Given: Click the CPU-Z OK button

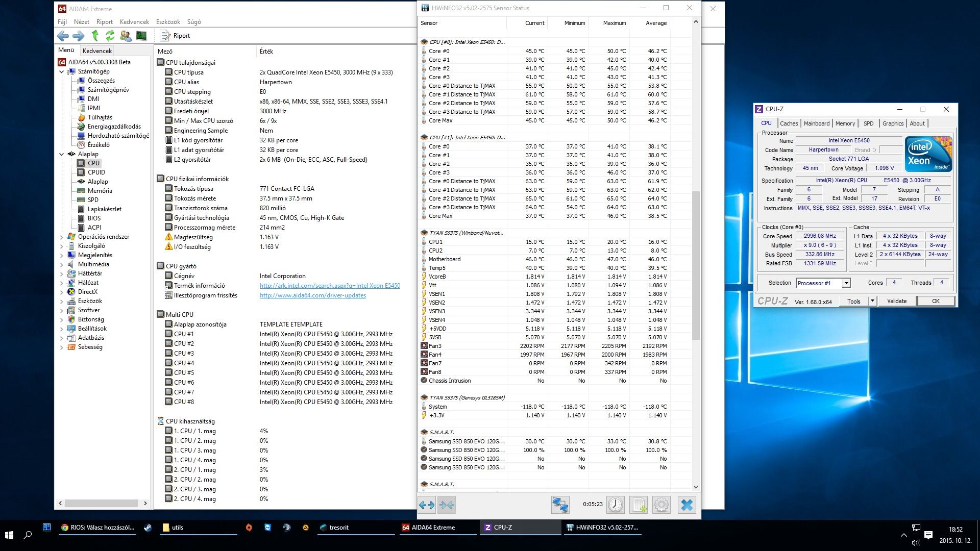Looking at the screenshot, I should 935,301.
